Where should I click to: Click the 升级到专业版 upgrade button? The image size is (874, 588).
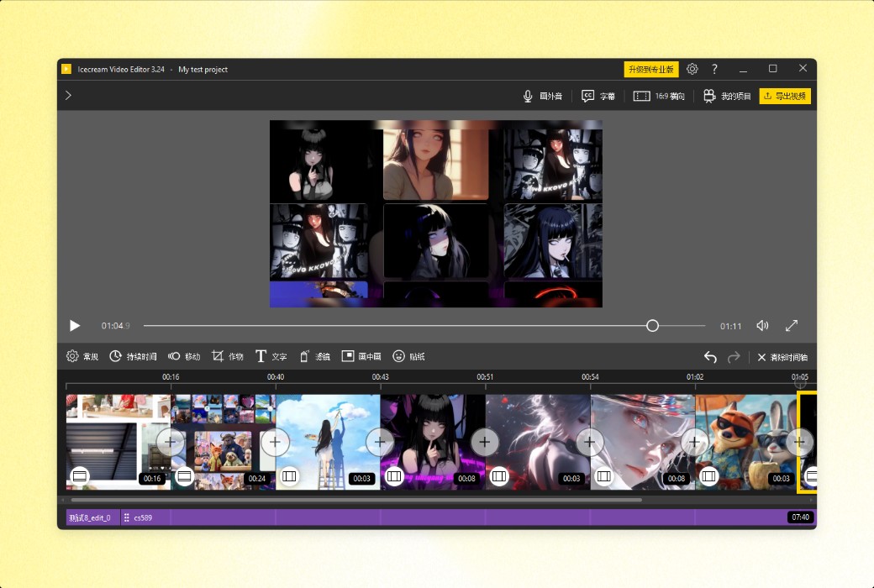(x=650, y=68)
